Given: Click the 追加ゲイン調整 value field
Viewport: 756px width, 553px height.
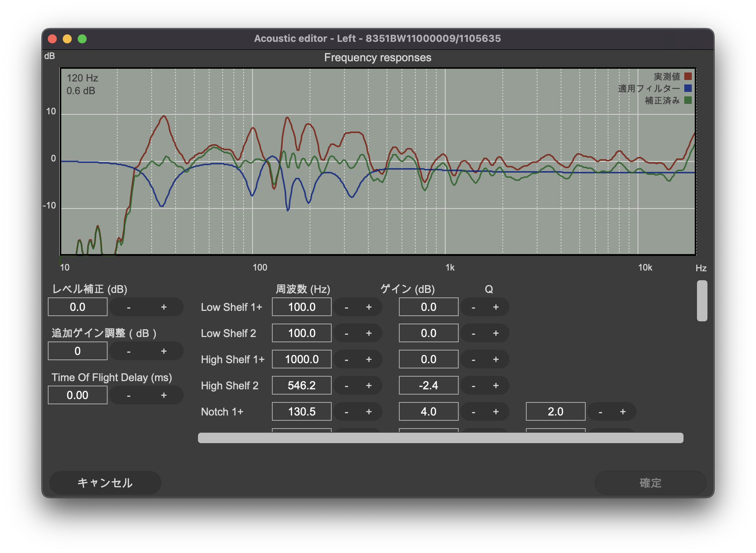Looking at the screenshot, I should (78, 351).
